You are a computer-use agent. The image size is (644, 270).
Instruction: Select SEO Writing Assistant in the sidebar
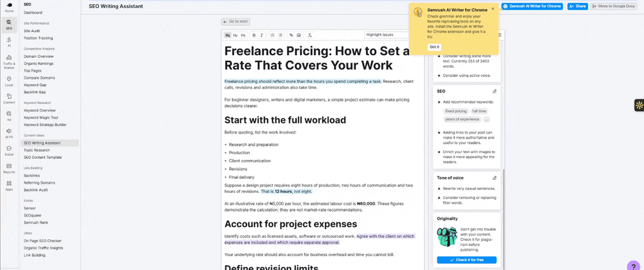point(50,143)
